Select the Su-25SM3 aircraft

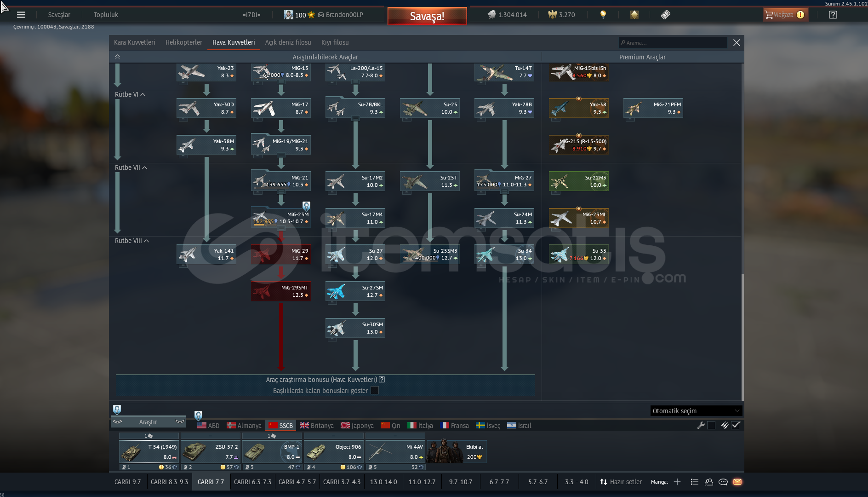430,254
